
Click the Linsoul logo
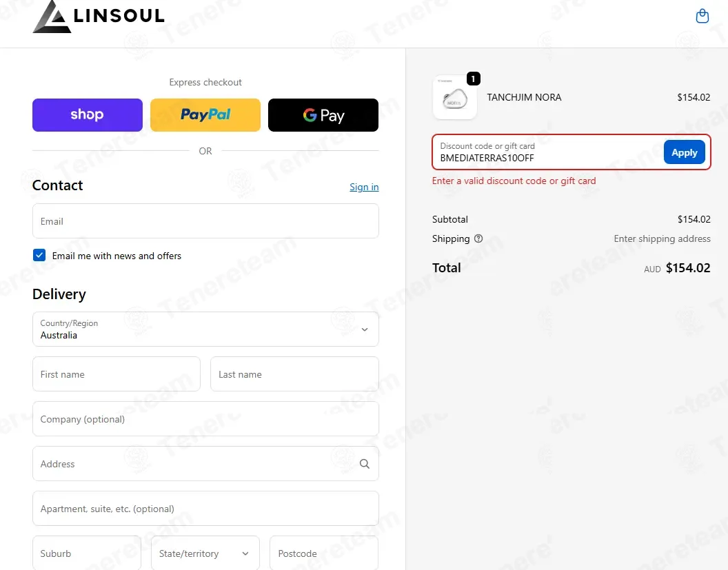[x=99, y=17]
